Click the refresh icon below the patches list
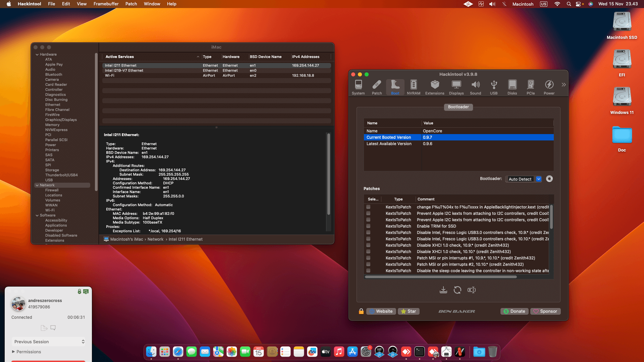This screenshot has width=644, height=362. [x=458, y=290]
